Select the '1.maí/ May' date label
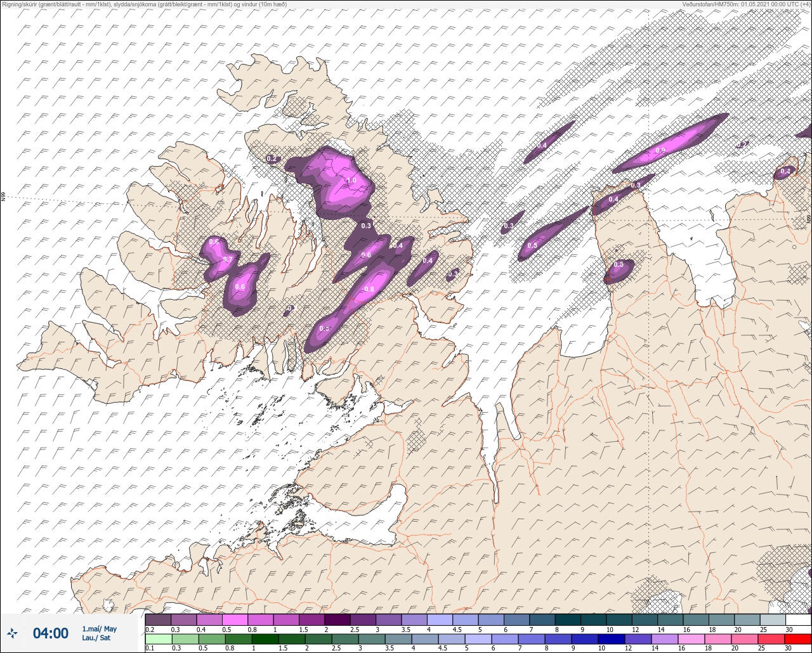The width and height of the screenshot is (812, 653). point(100,628)
